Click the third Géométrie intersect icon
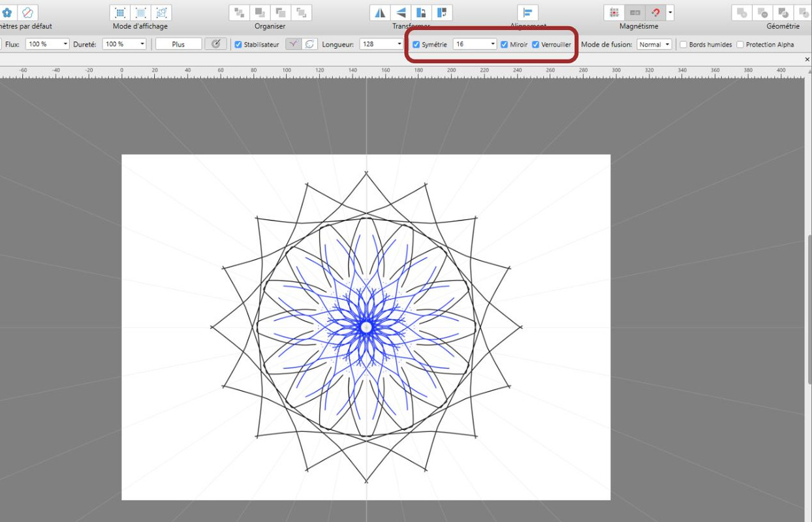This screenshot has width=812, height=522. pos(783,12)
